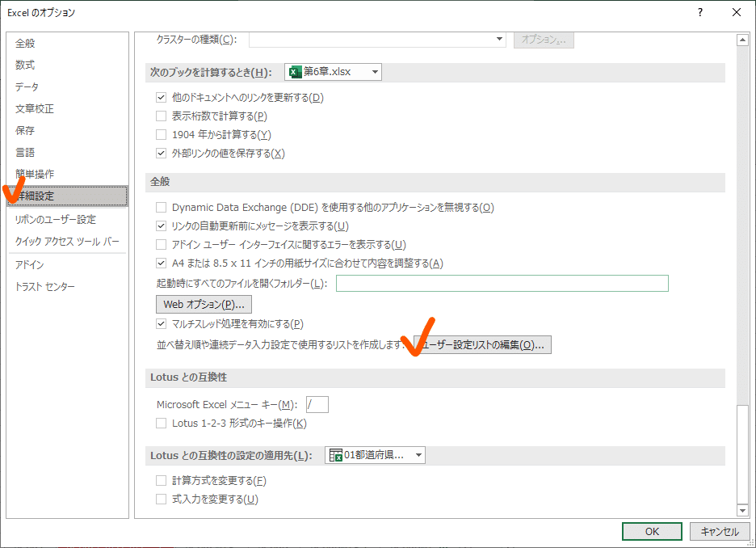756x548 pixels.
Task: Click the vertical scrollbar thumb
Action: (x=742, y=454)
